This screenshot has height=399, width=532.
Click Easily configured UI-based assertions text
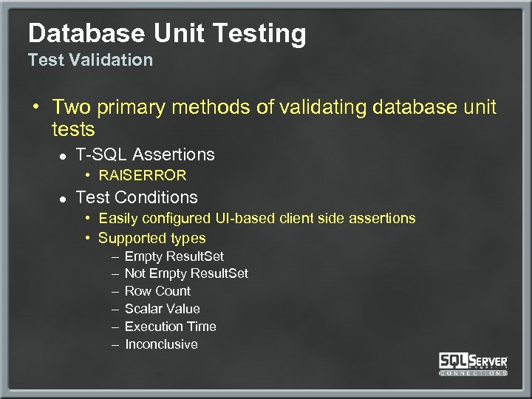[x=256, y=218]
